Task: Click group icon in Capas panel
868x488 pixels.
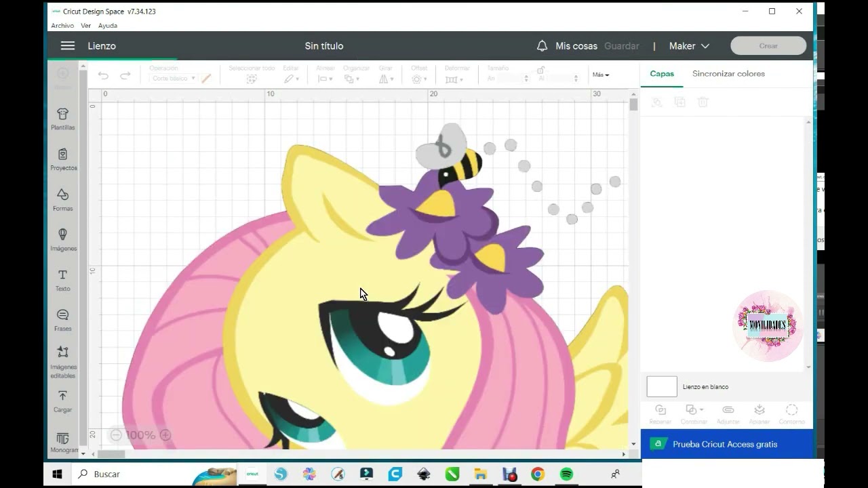Action: (x=656, y=102)
